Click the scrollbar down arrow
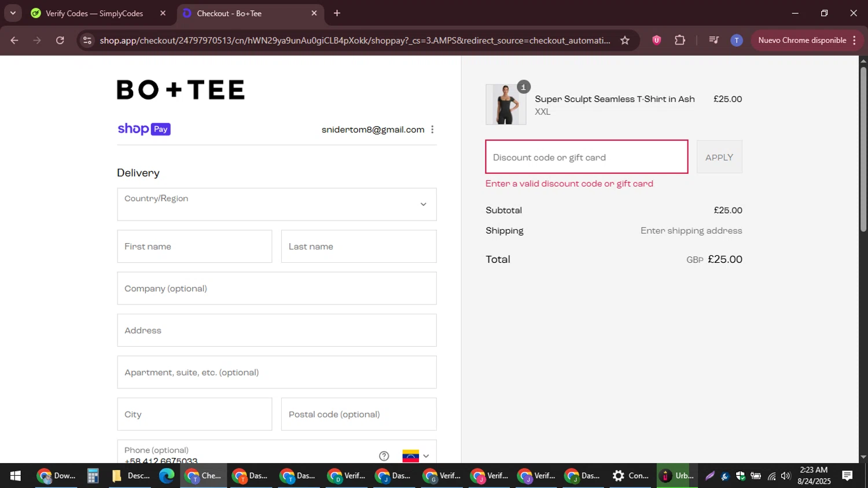868x488 pixels. click(863, 457)
